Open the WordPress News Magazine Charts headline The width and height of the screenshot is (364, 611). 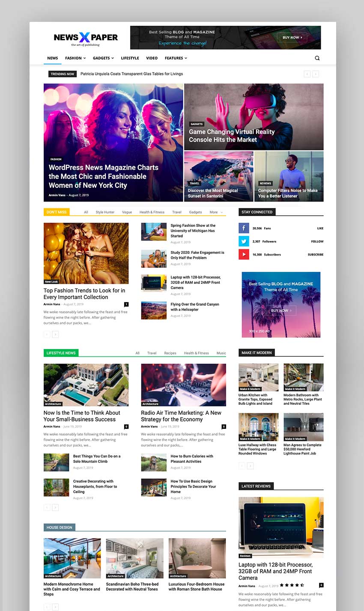(x=103, y=176)
